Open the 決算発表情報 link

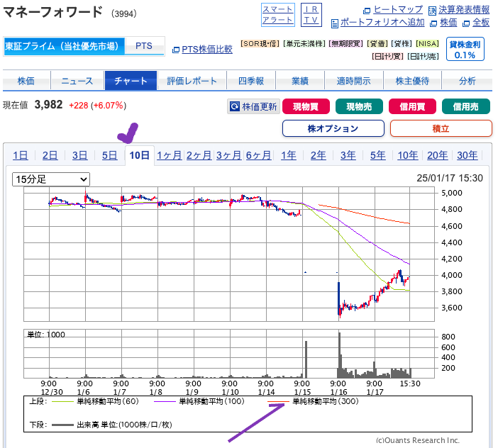click(464, 10)
